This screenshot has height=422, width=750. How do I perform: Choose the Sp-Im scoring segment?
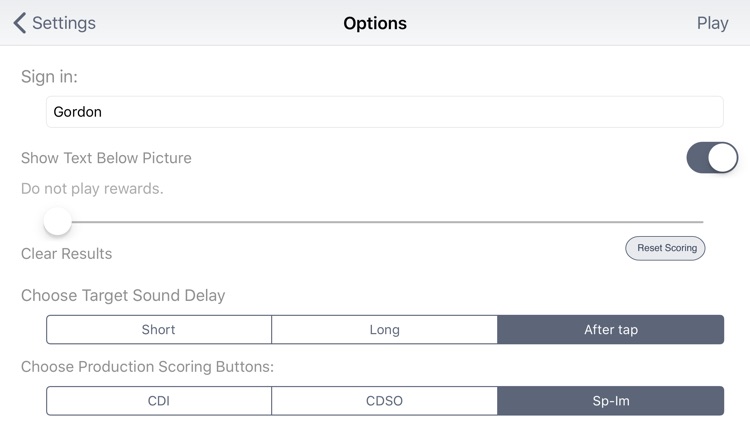click(610, 400)
